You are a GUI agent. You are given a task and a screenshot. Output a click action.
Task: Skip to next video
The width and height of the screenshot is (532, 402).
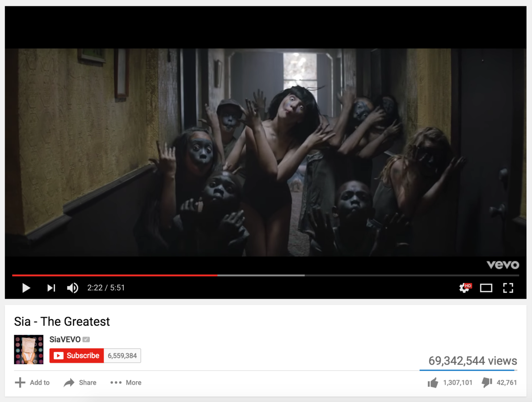click(51, 288)
